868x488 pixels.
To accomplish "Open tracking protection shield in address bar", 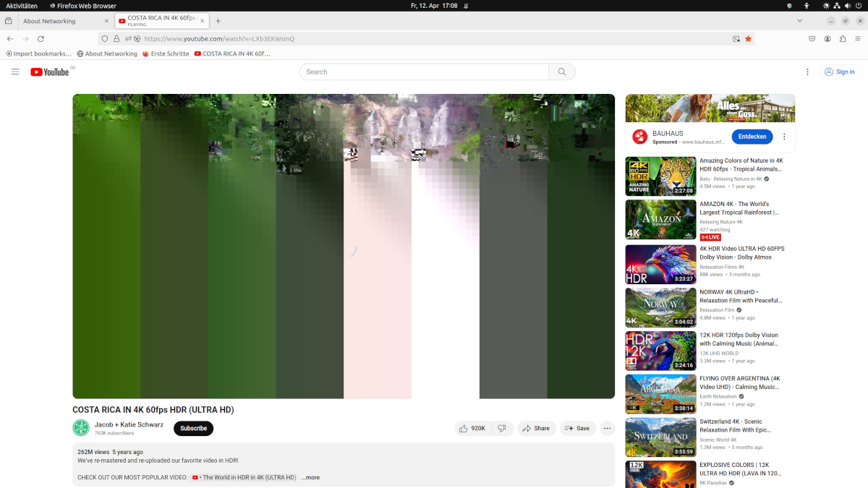I will tap(105, 38).
